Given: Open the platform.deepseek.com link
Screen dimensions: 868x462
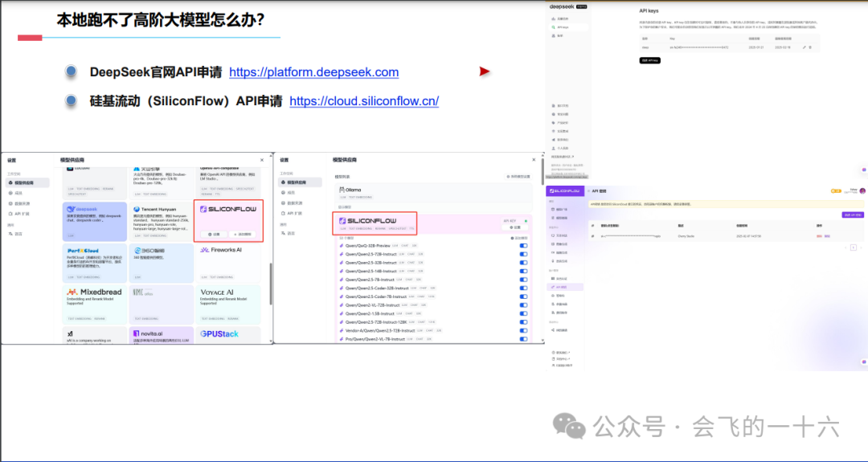Looking at the screenshot, I should point(314,72).
